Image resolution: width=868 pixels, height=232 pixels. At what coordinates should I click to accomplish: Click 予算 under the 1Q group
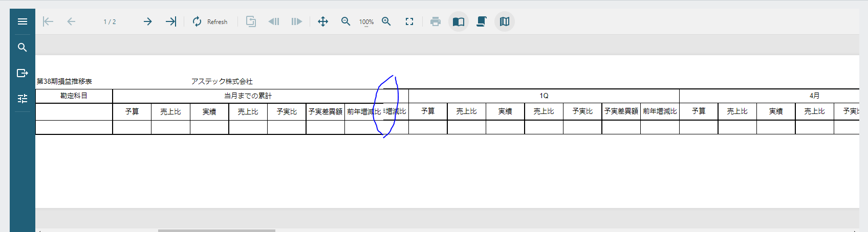click(x=428, y=111)
